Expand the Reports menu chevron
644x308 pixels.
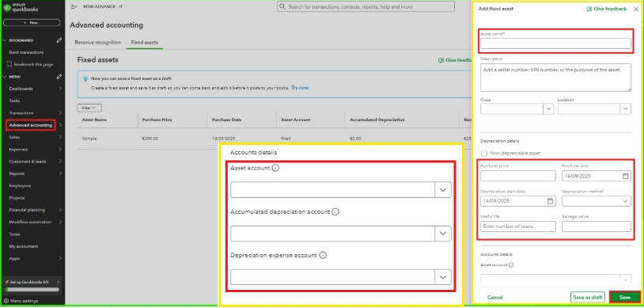point(60,173)
